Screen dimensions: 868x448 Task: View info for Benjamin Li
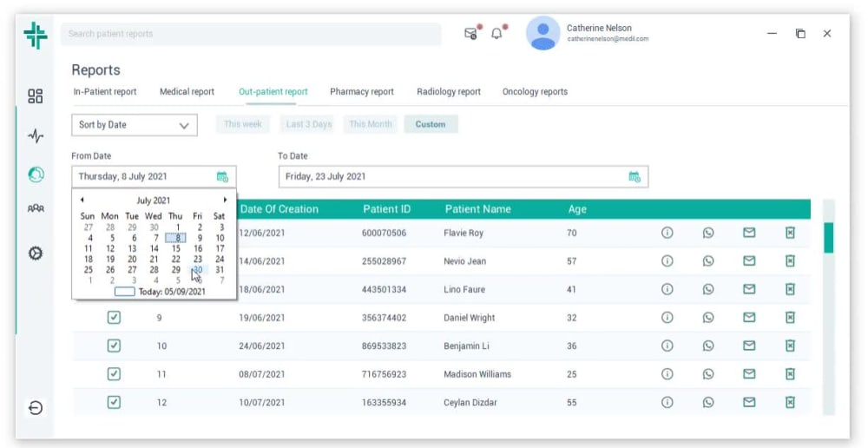667,346
